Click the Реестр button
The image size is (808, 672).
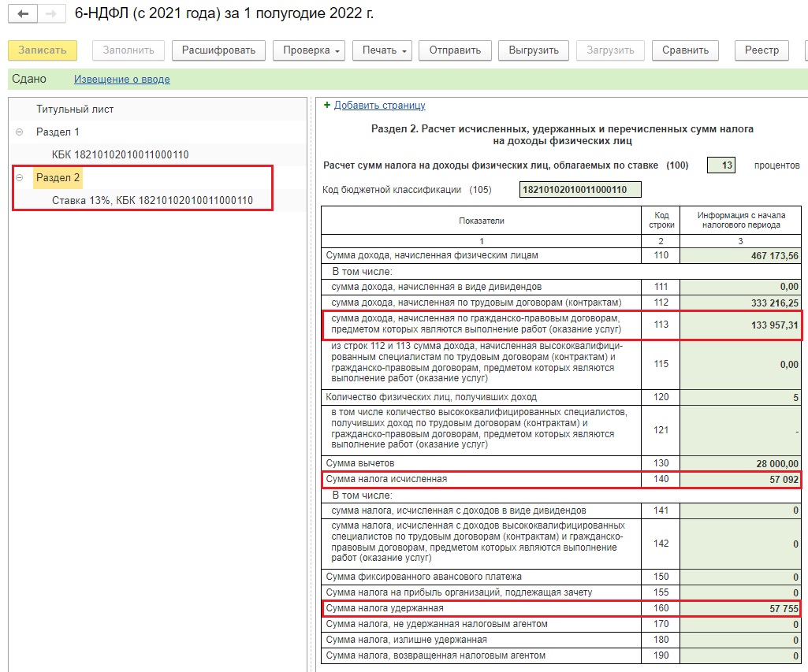[761, 50]
